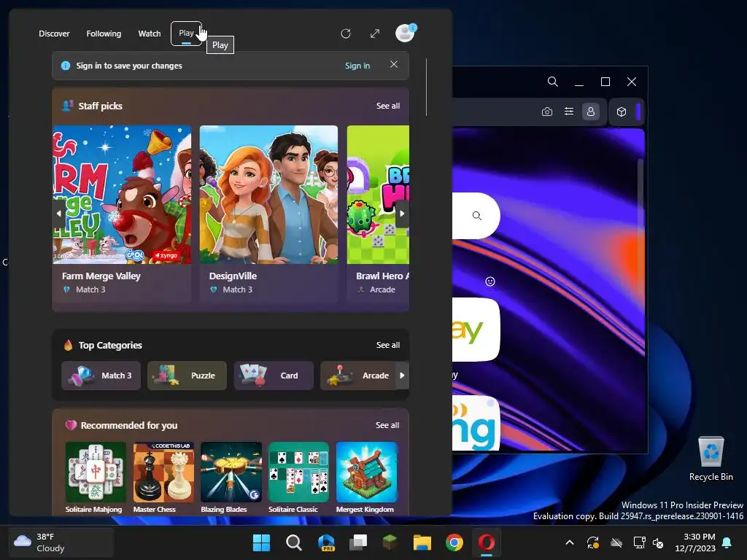Show more categories with right arrow

[x=402, y=376]
